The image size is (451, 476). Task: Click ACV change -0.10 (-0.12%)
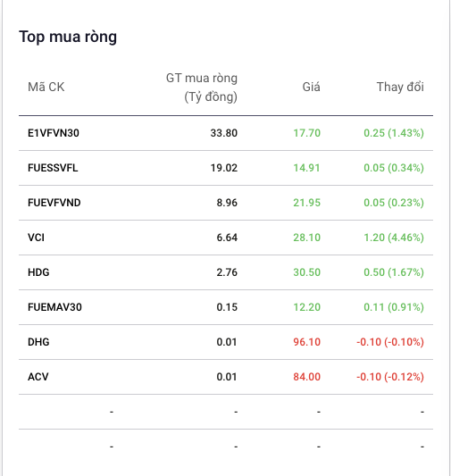pos(390,377)
